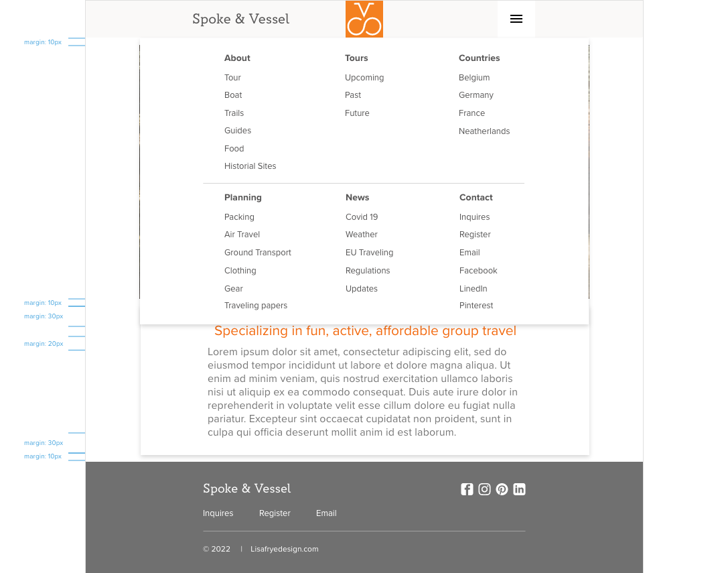728x573 pixels.
Task: Open the Covid 19 news page
Action: (362, 217)
